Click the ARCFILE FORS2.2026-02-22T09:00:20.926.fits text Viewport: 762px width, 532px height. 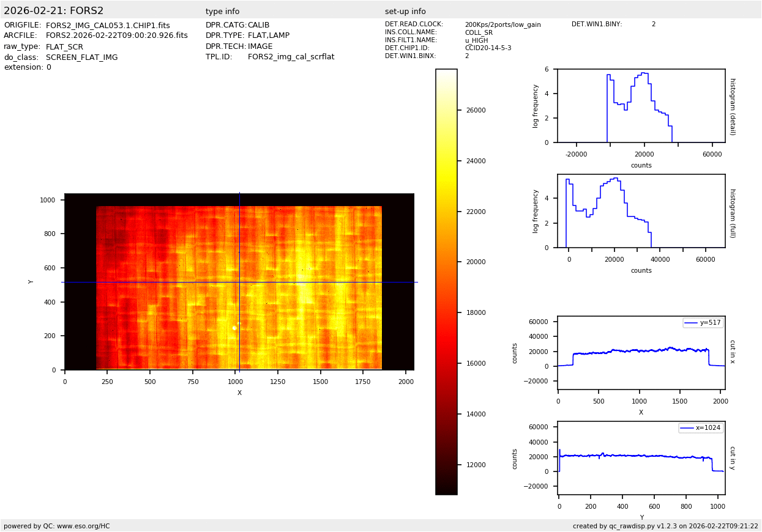tap(116, 36)
